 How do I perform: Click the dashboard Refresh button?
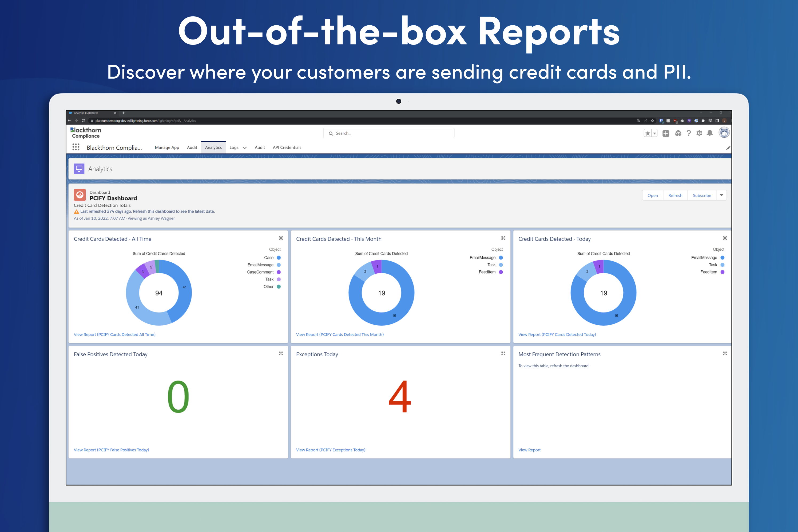pyautogui.click(x=675, y=195)
